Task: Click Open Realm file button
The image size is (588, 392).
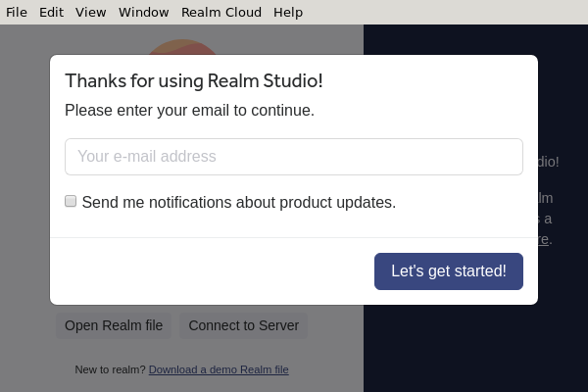Action: click(x=114, y=325)
